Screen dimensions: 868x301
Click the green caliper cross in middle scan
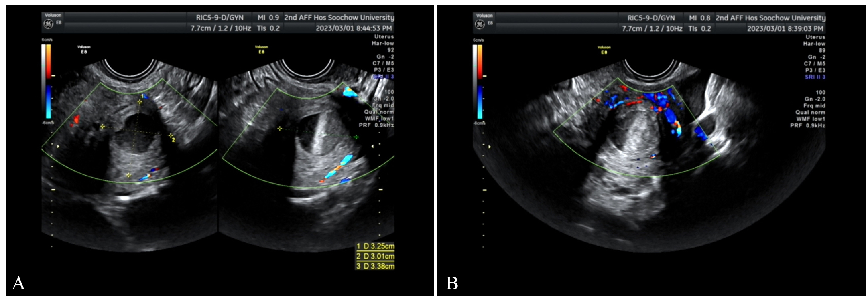coord(356,137)
